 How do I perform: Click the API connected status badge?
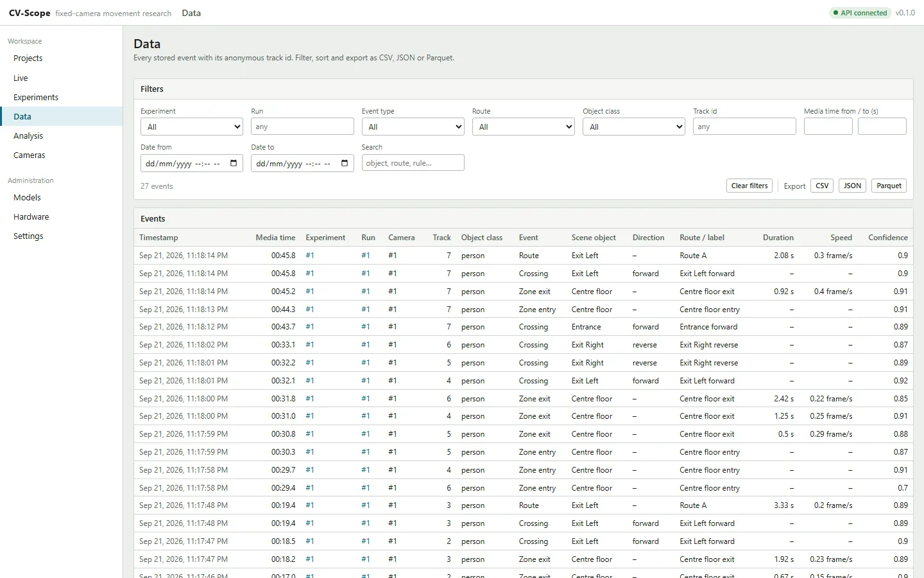coord(860,13)
